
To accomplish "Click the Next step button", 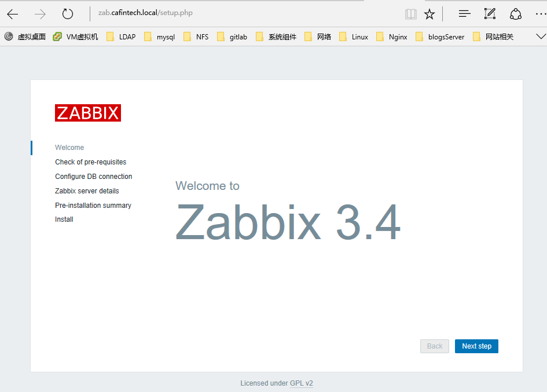I will point(476,346).
